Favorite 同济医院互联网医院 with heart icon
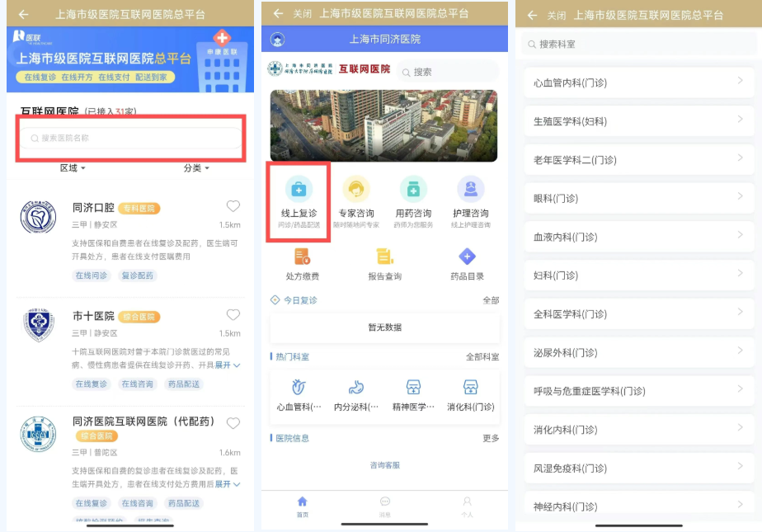The height and width of the screenshot is (532, 762). 233,423
